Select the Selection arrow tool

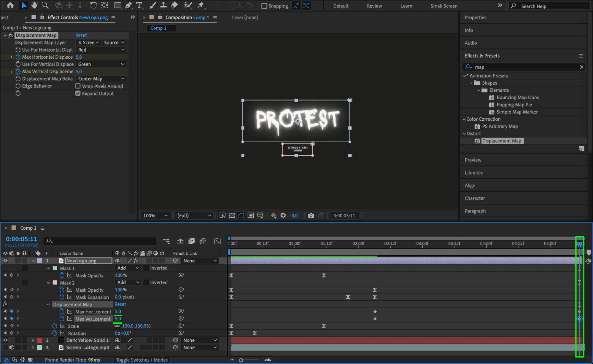[24, 5]
